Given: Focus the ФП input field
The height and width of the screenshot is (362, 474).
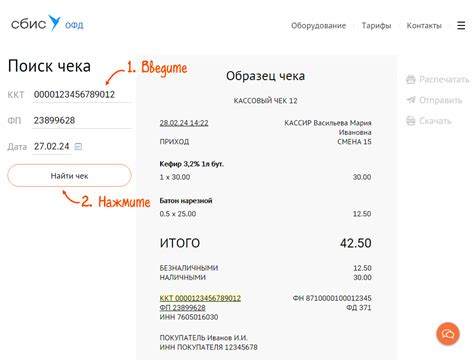Looking at the screenshot, I should pos(82,121).
